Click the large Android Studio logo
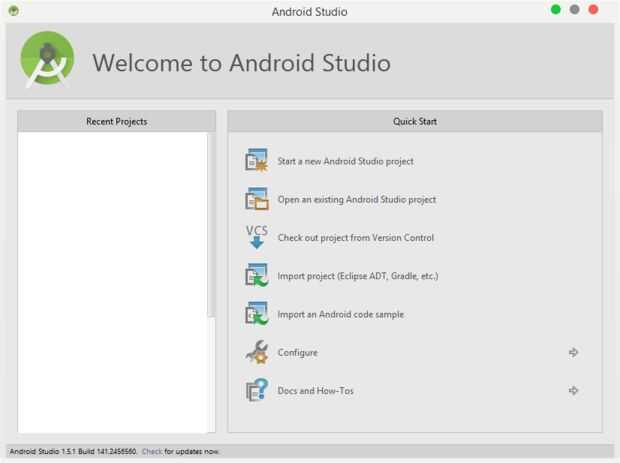This screenshot has width=620, height=463. (47, 59)
